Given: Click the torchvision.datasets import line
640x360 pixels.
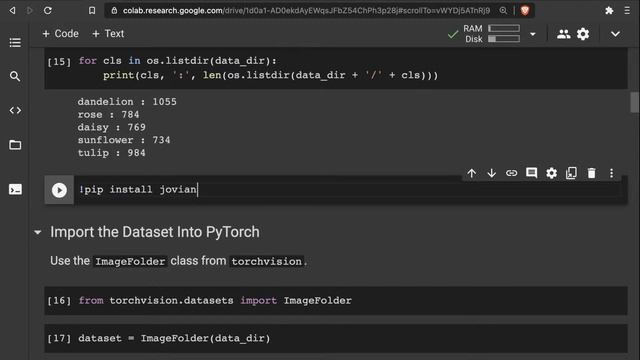Looking at the screenshot, I should pyautogui.click(x=215, y=300).
